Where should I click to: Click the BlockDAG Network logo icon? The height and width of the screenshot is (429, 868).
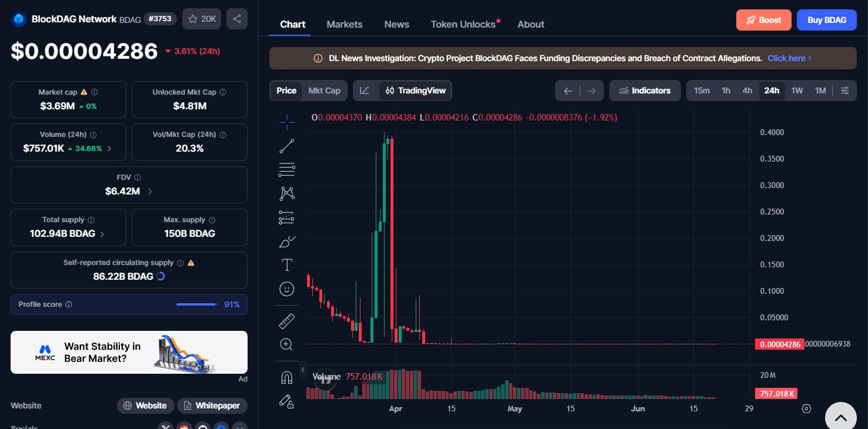[19, 19]
